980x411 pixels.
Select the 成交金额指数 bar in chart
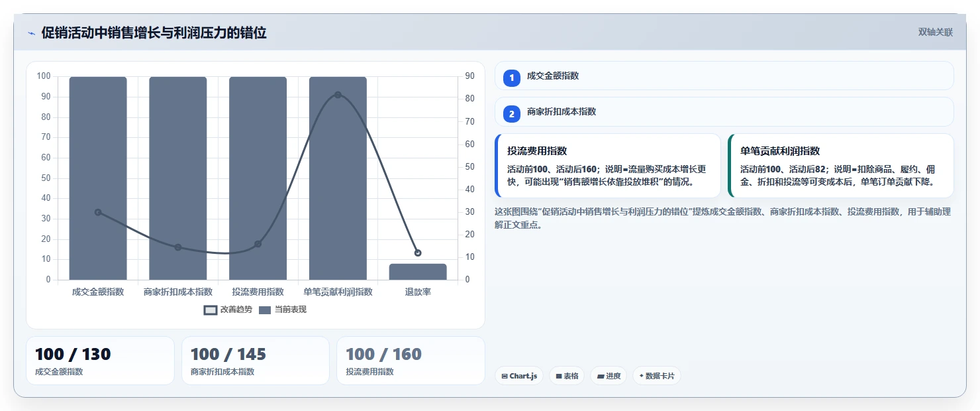tap(98, 178)
